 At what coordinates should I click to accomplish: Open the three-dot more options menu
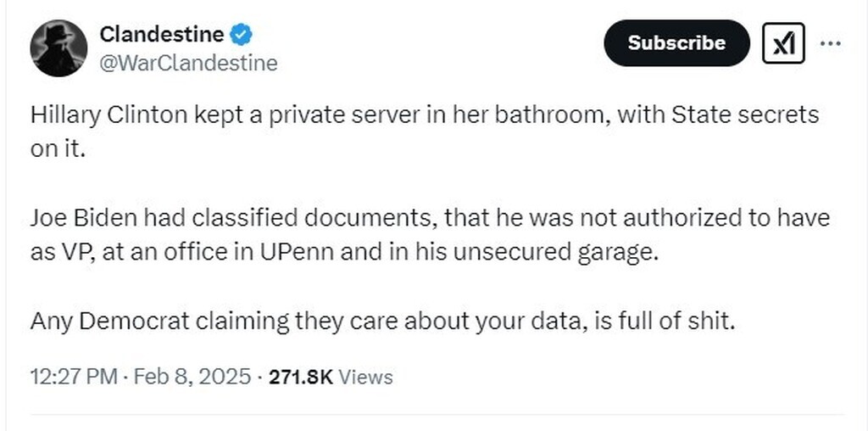[x=833, y=42]
